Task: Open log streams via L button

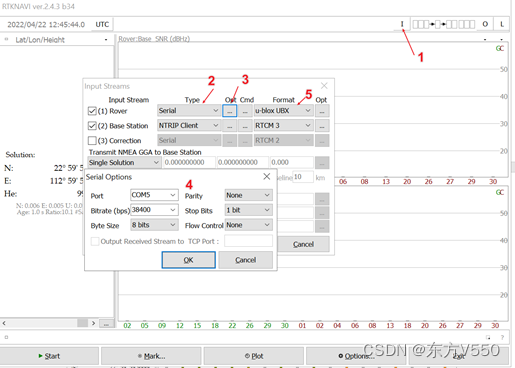Action: 502,24
